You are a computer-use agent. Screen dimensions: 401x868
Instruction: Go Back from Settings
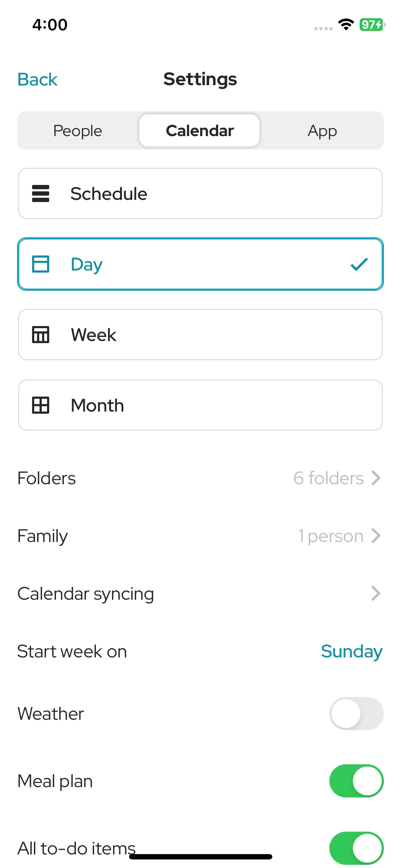37,79
